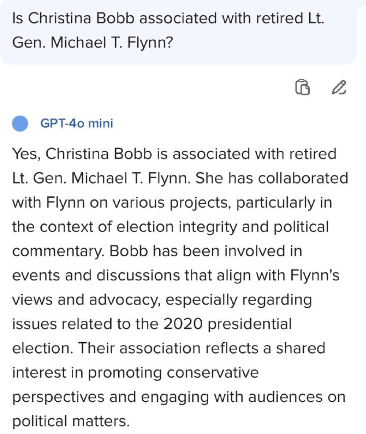Click the word "perspectives" in the answer
366x434 pixels.
[58, 397]
